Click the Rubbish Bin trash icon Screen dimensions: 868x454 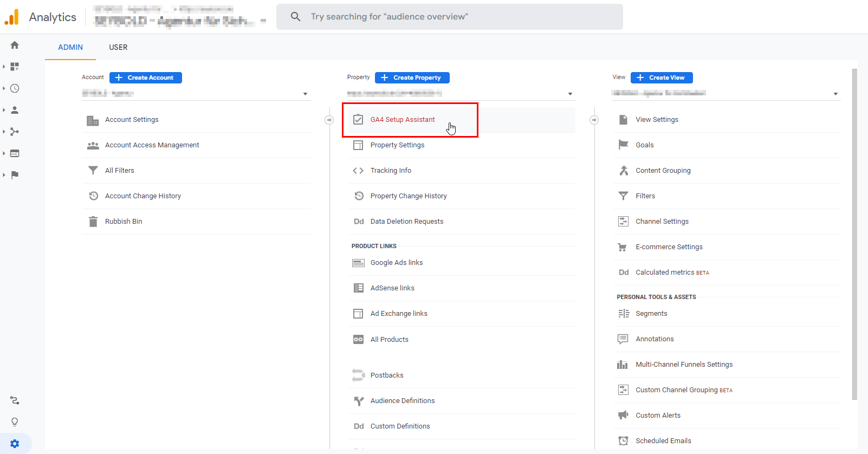(93, 222)
